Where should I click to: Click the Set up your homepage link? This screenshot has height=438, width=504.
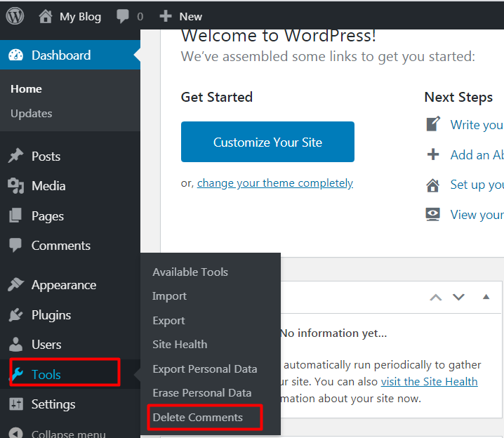click(x=477, y=185)
